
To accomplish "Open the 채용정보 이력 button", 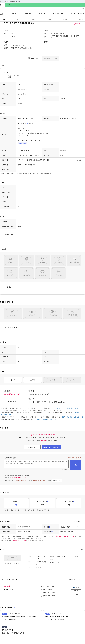I will (76, 556).
